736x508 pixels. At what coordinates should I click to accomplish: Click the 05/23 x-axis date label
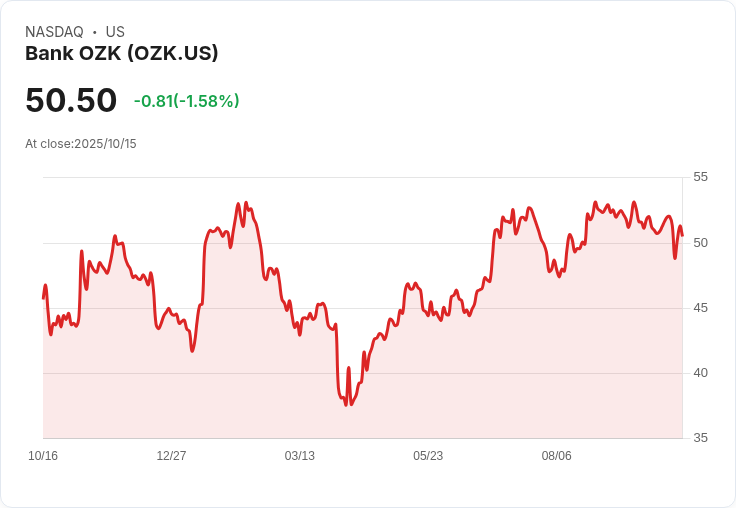pos(428,456)
